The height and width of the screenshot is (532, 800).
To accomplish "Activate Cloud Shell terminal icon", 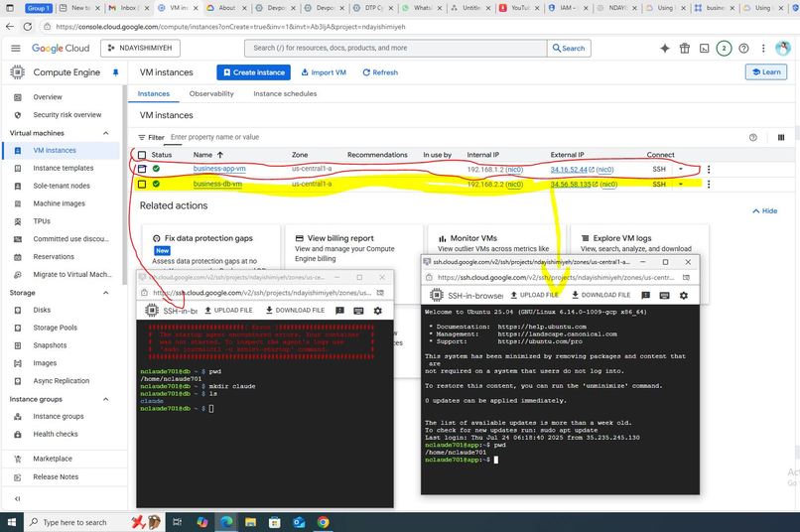I will coord(704,48).
